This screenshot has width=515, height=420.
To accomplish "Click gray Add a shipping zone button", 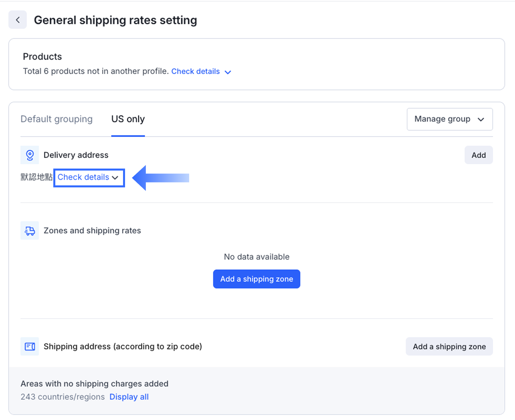I will click(x=449, y=347).
